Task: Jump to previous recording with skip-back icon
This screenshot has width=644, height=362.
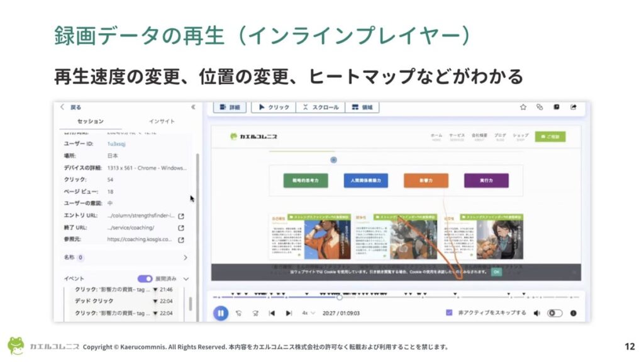Action: pyautogui.click(x=272, y=313)
